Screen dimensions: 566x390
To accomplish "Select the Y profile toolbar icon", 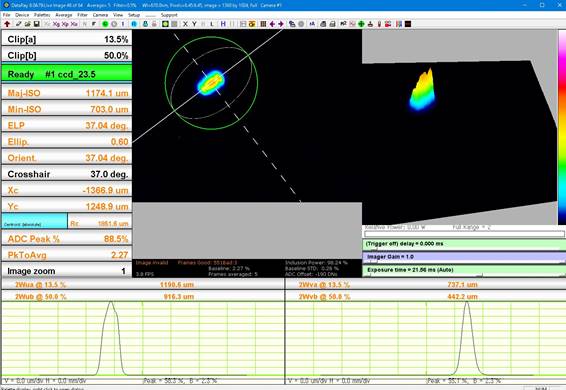I will 194,24.
